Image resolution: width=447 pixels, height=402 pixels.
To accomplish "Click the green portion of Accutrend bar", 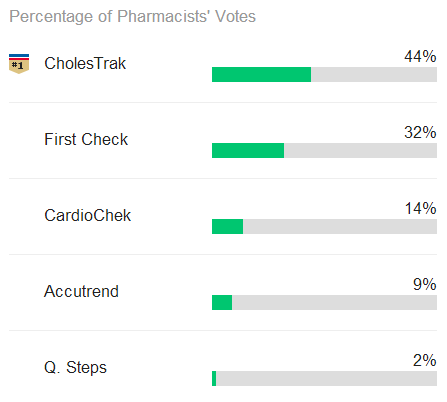I will pyautogui.click(x=222, y=302).
